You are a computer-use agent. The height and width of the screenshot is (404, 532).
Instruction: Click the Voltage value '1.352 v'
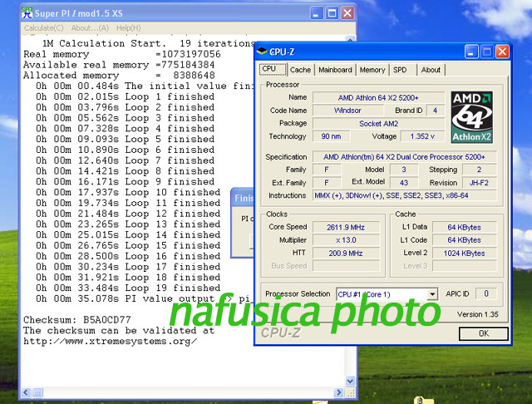(422, 136)
